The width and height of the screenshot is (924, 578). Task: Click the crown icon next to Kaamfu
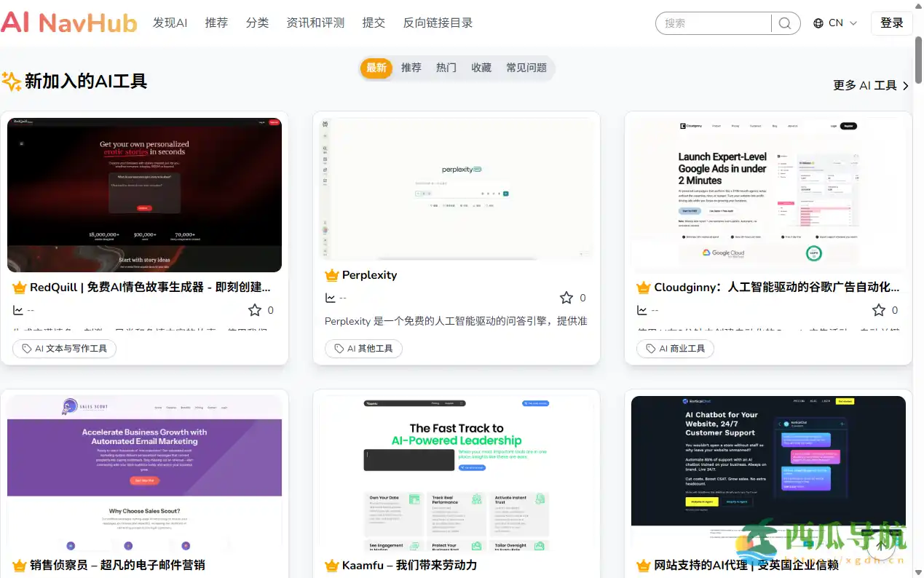coord(331,565)
